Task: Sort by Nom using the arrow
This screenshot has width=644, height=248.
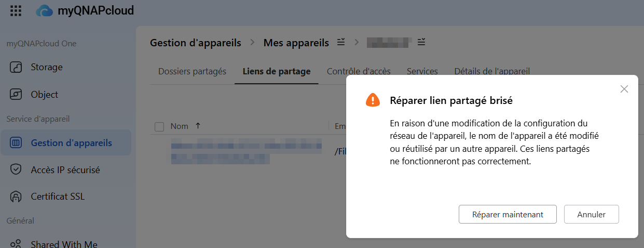Action: (198, 126)
